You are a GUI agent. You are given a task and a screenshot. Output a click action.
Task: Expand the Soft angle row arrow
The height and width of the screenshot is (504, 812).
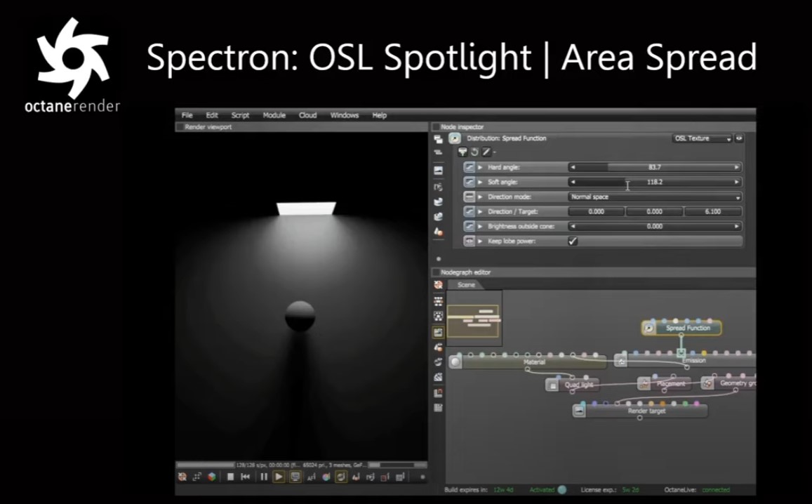click(x=480, y=182)
